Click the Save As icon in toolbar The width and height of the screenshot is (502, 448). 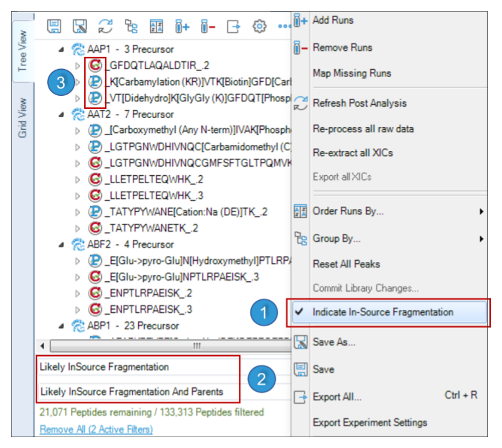click(79, 26)
